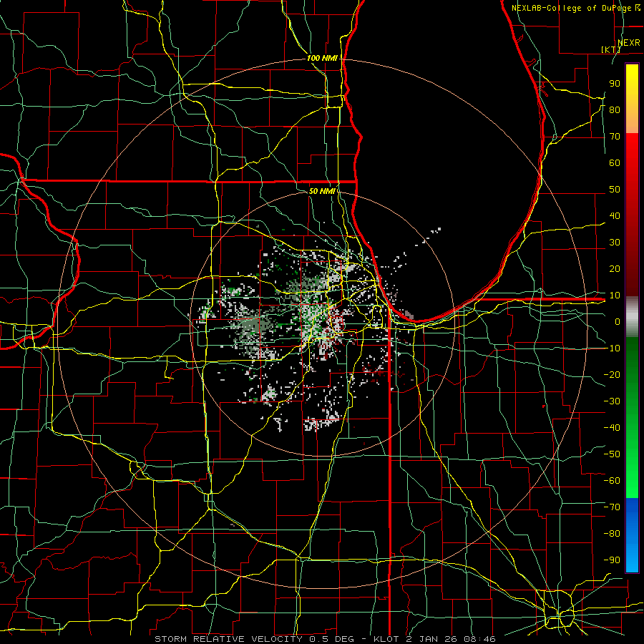Click the [KT] units label
644x644 pixels.
pyautogui.click(x=611, y=49)
